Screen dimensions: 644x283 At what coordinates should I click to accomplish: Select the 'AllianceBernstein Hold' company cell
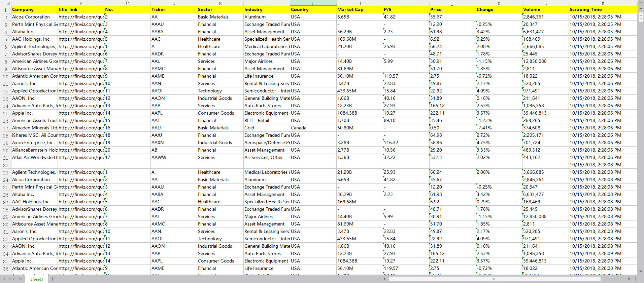[x=34, y=150]
